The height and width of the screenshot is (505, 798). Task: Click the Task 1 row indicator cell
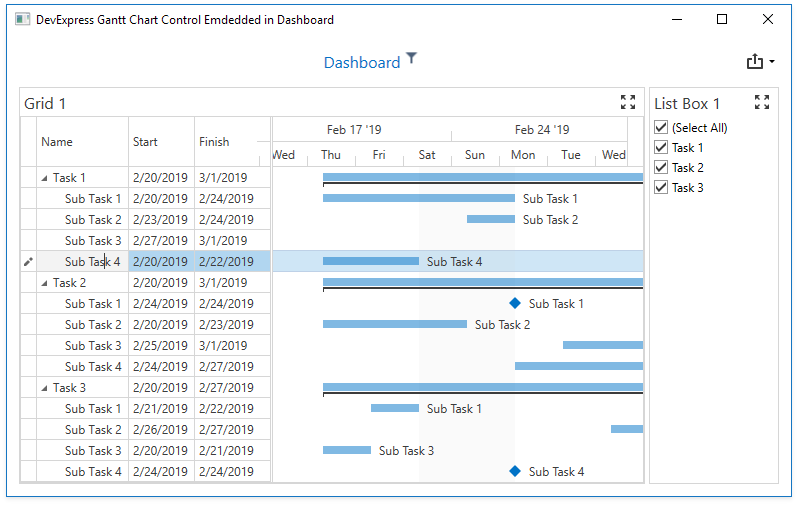pos(28,178)
